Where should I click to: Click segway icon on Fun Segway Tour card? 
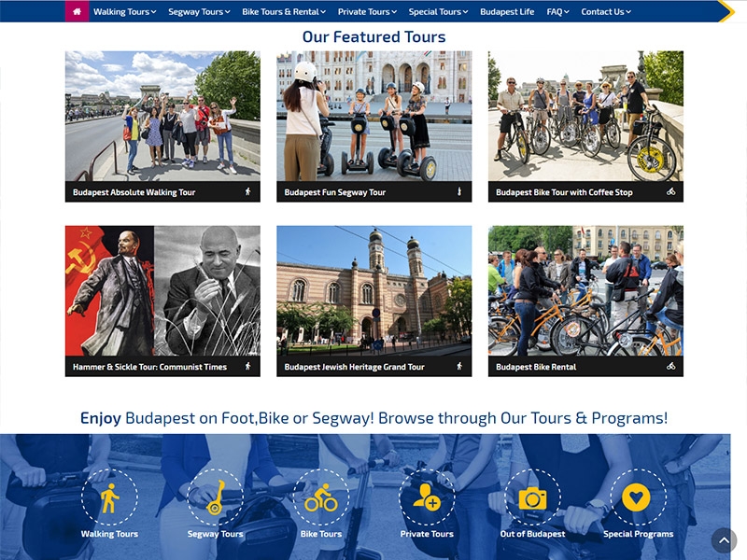click(459, 191)
